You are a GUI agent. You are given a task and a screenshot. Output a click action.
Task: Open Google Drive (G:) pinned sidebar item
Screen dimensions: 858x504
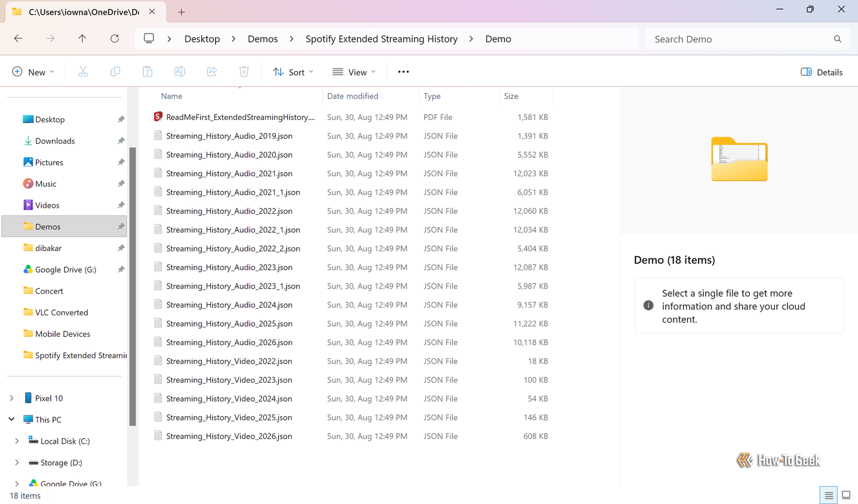click(65, 270)
